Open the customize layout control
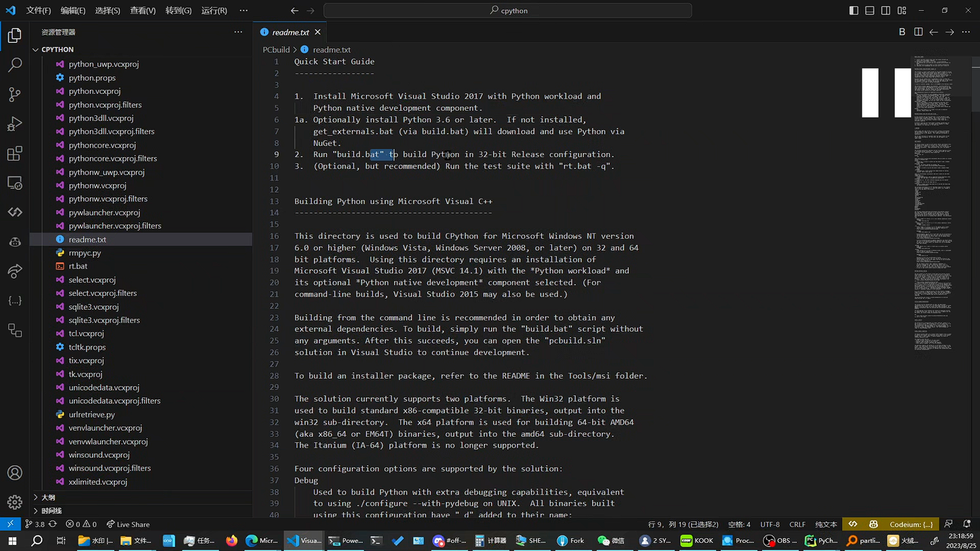The image size is (980, 551). 902,10
